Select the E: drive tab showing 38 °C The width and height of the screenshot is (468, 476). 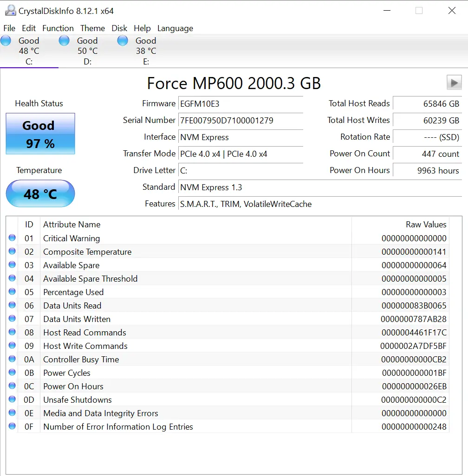[x=146, y=51]
